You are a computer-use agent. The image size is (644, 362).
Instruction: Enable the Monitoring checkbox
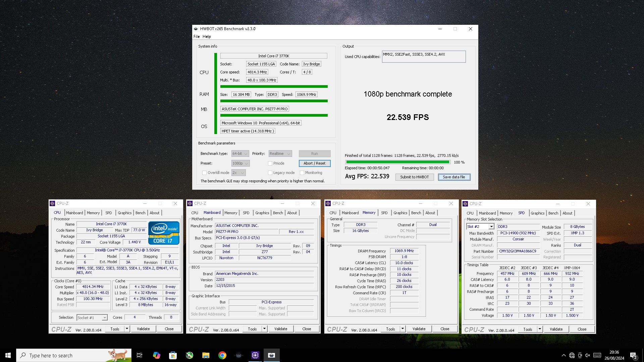pos(302,173)
